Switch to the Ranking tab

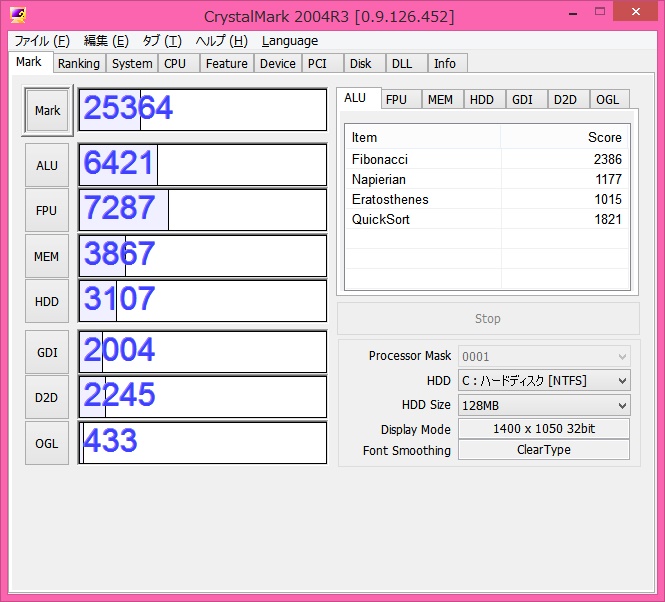[79, 63]
